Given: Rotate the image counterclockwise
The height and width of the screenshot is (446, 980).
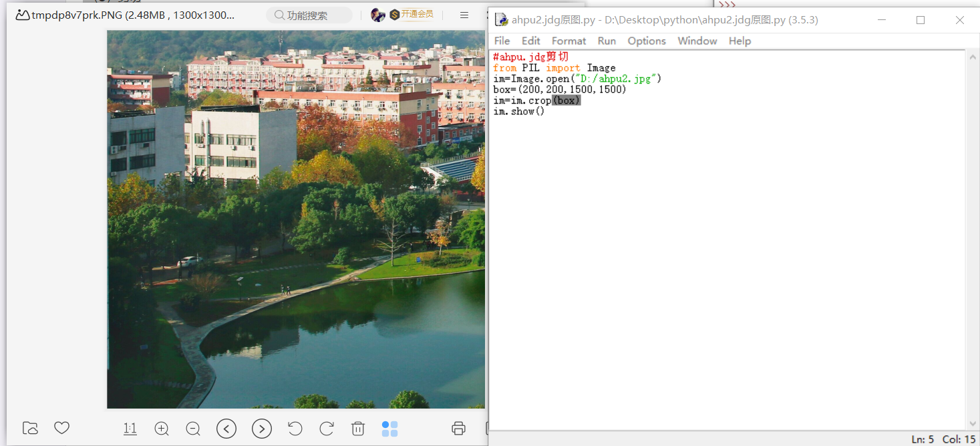Looking at the screenshot, I should coord(295,429).
